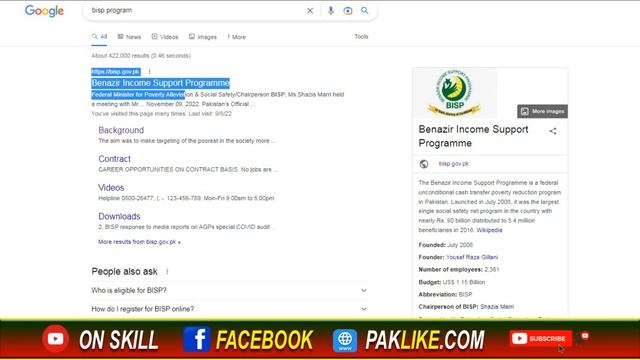
Task: Click the Founded: July 2008 line
Action: pyautogui.click(x=446, y=245)
